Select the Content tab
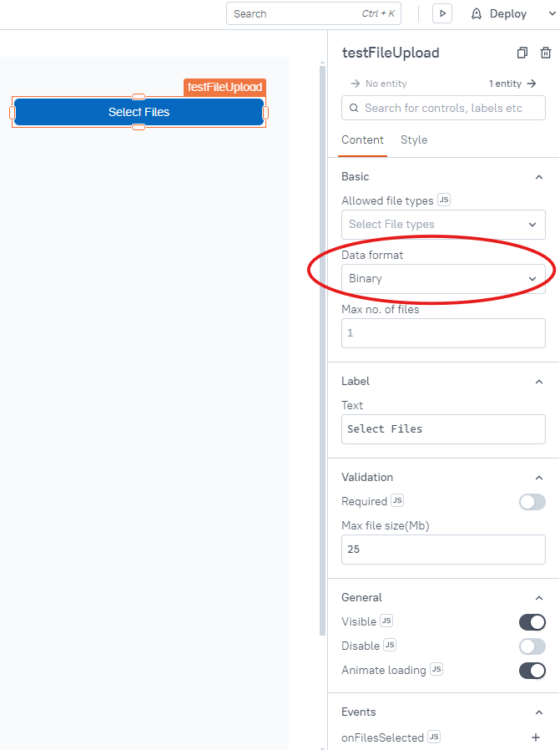This screenshot has height=750, width=560. coord(362,140)
